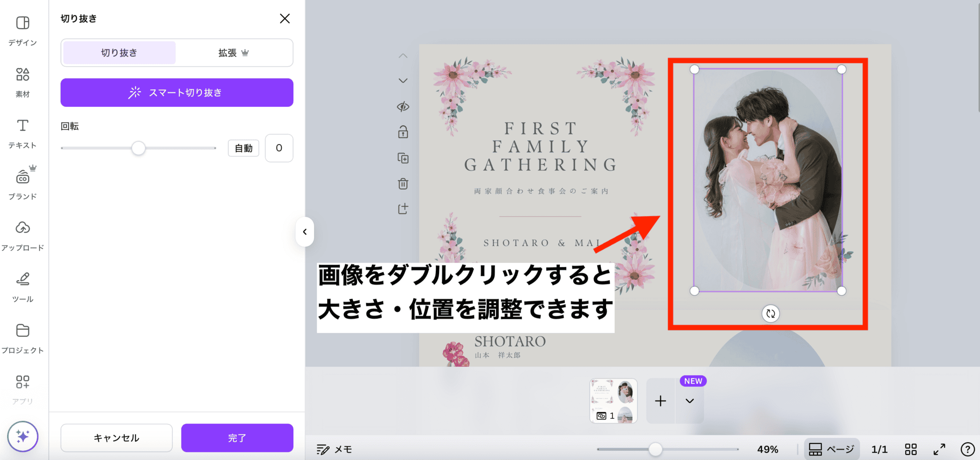Viewport: 980px width, 460px height.
Task: Open the Canva AI assistant sparkle button
Action: click(x=22, y=436)
